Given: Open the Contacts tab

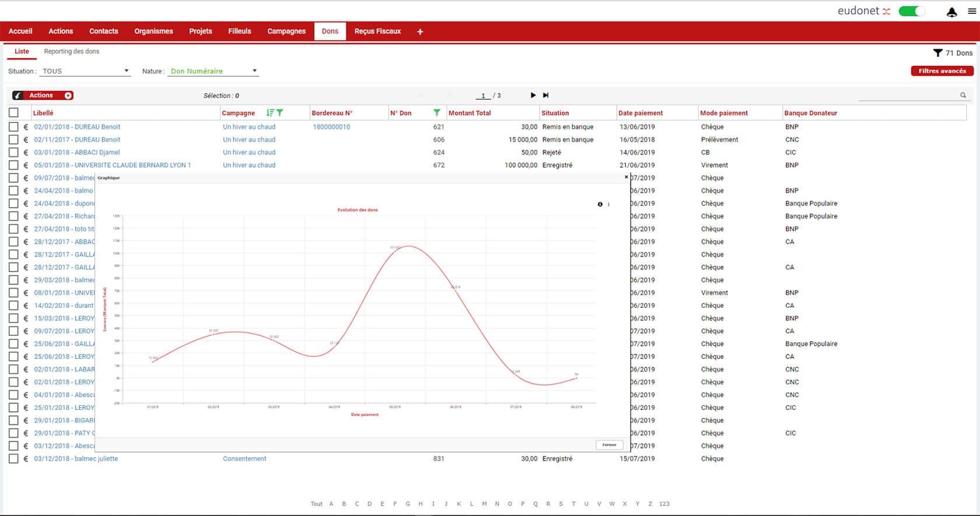Looking at the screenshot, I should (x=104, y=31).
